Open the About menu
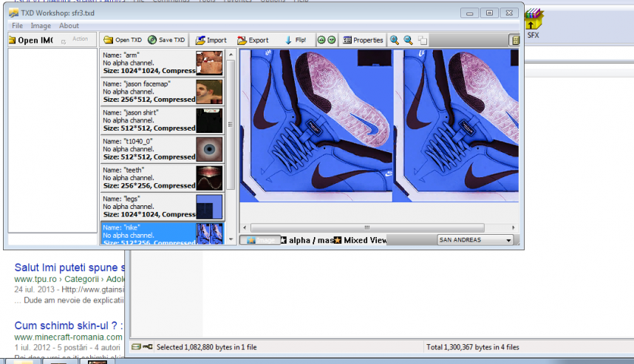The width and height of the screenshot is (634, 364). click(x=69, y=25)
